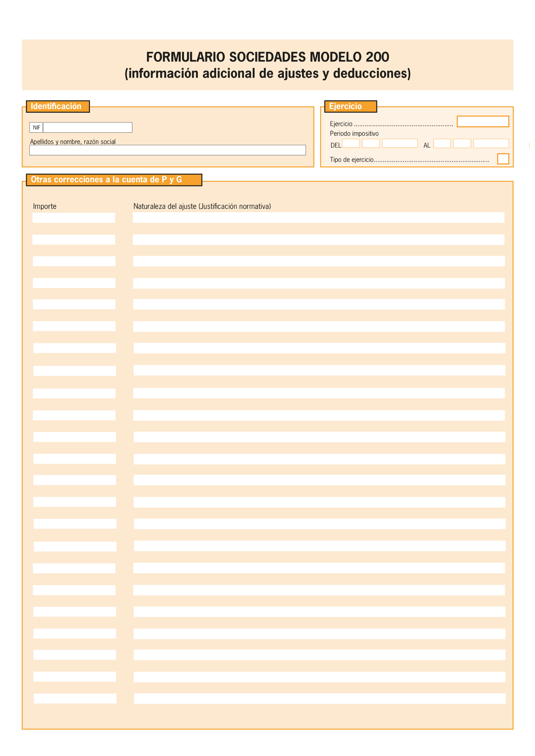Click the second DEL date box (month)
Screen dimensions: 535x756
371,144
